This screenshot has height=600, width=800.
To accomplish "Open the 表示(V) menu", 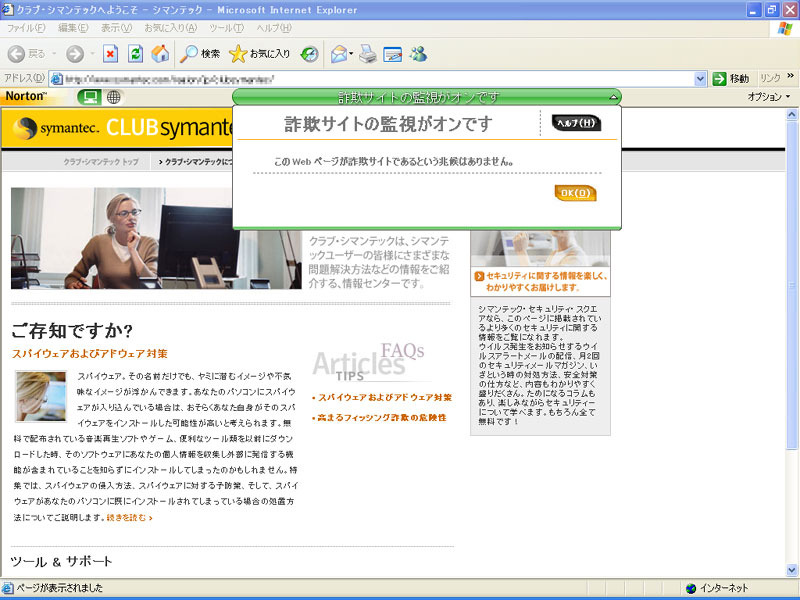I will [116, 28].
